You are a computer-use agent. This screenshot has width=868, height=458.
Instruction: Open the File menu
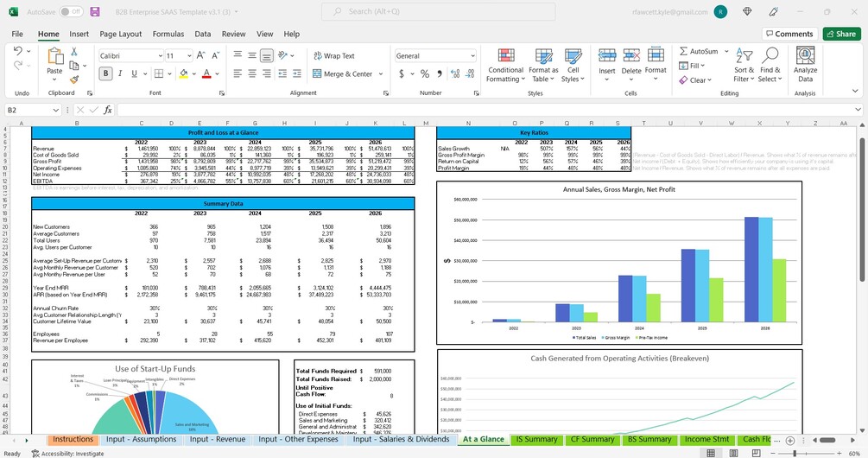(x=17, y=34)
